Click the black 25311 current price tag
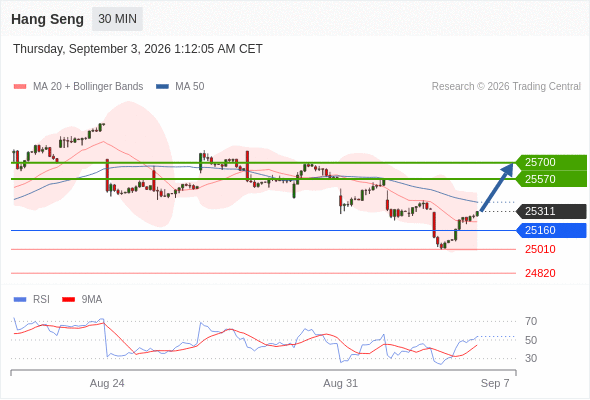This screenshot has width=590, height=400. [x=551, y=211]
